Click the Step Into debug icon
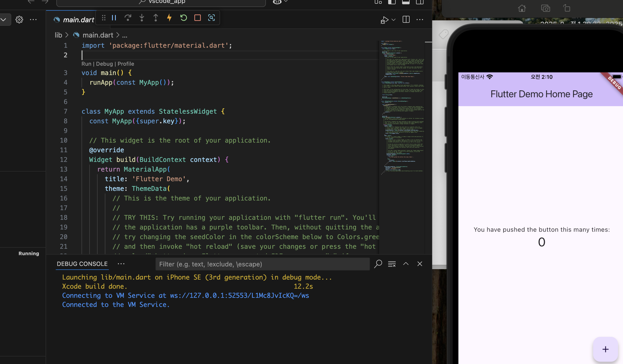The width and height of the screenshot is (623, 364). point(142,18)
